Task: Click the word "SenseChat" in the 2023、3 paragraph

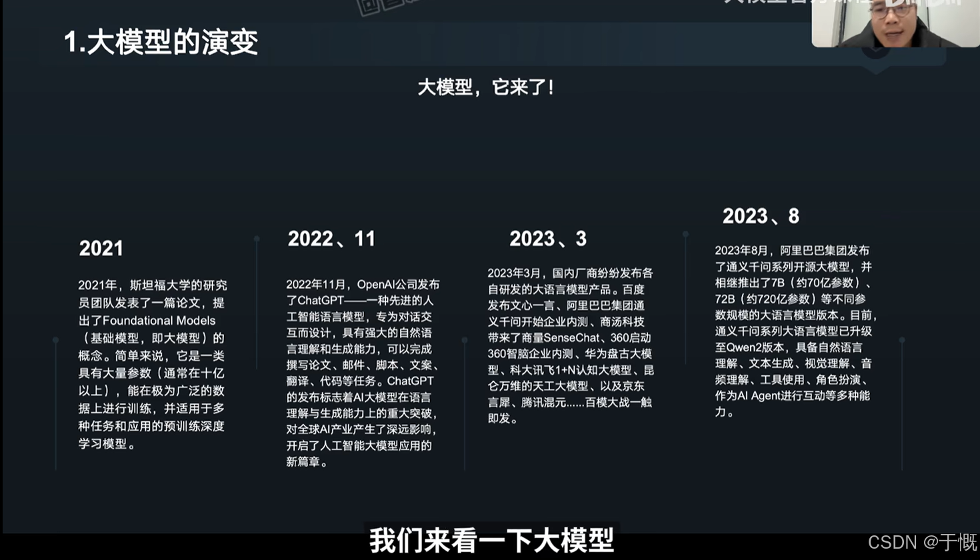Action: tap(571, 338)
